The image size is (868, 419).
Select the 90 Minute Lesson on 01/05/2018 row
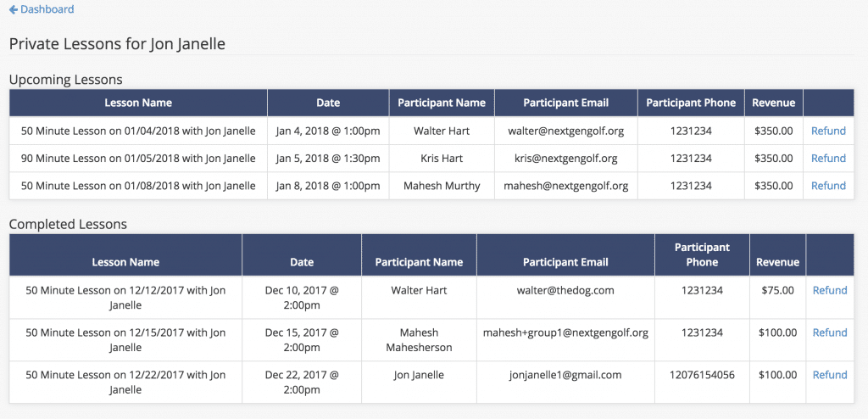point(431,158)
